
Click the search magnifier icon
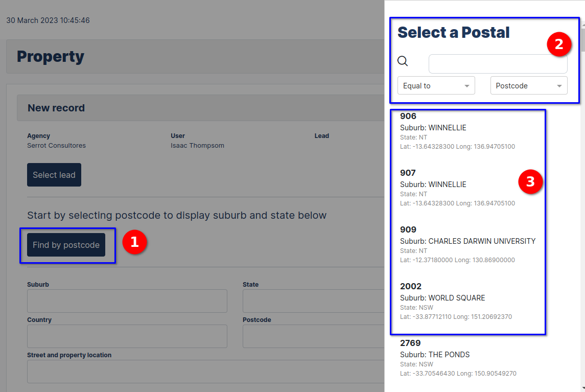tap(403, 61)
